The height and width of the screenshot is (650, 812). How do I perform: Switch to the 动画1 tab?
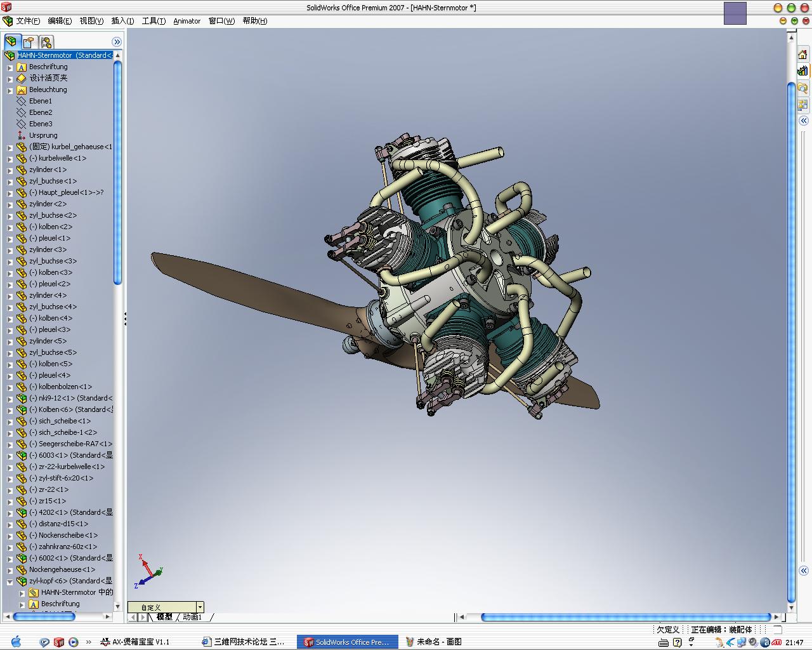[x=192, y=617]
